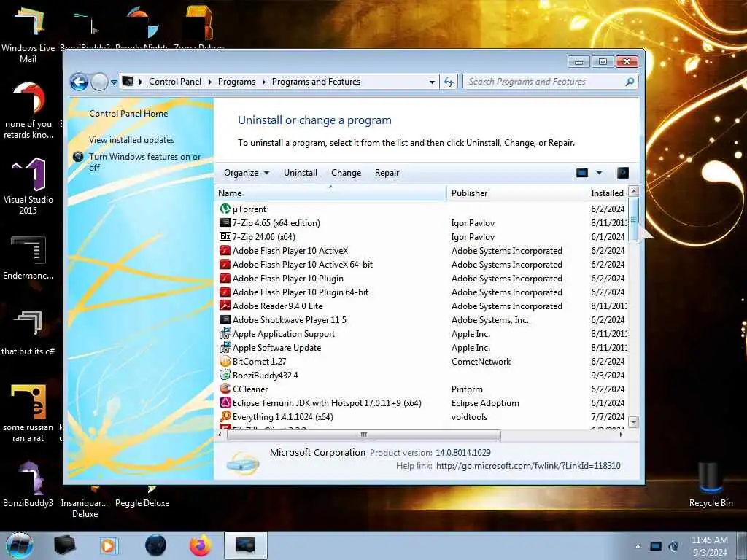This screenshot has width=747, height=560.
Task: Click the change view icon
Action: coord(582,172)
